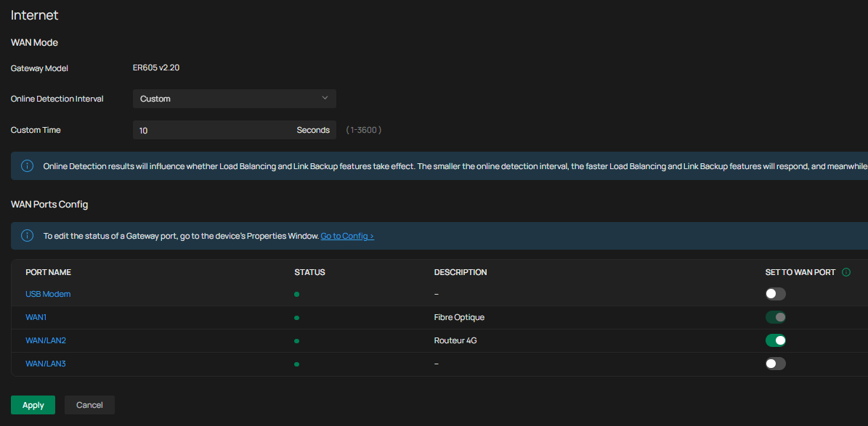Disable WAN/LAN2 WAN port switch
This screenshot has width=868, height=426.
[x=775, y=340]
